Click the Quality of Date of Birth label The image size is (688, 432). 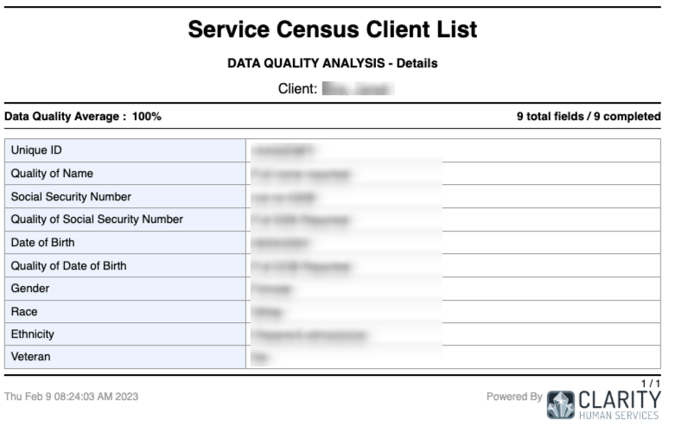click(68, 265)
